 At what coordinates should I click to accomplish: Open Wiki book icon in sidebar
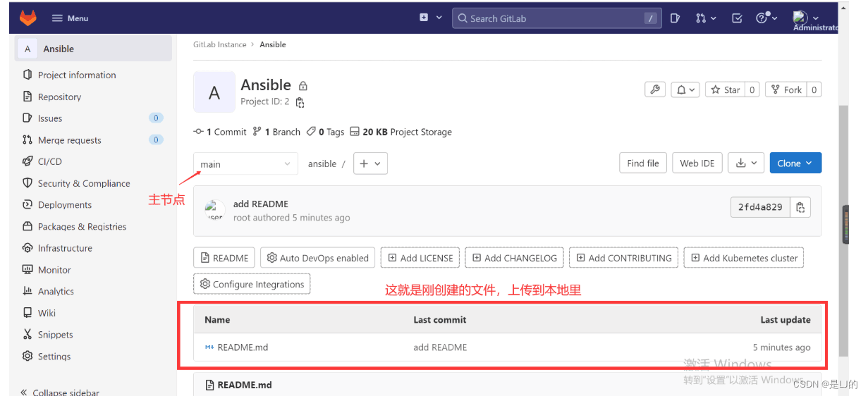[27, 313]
